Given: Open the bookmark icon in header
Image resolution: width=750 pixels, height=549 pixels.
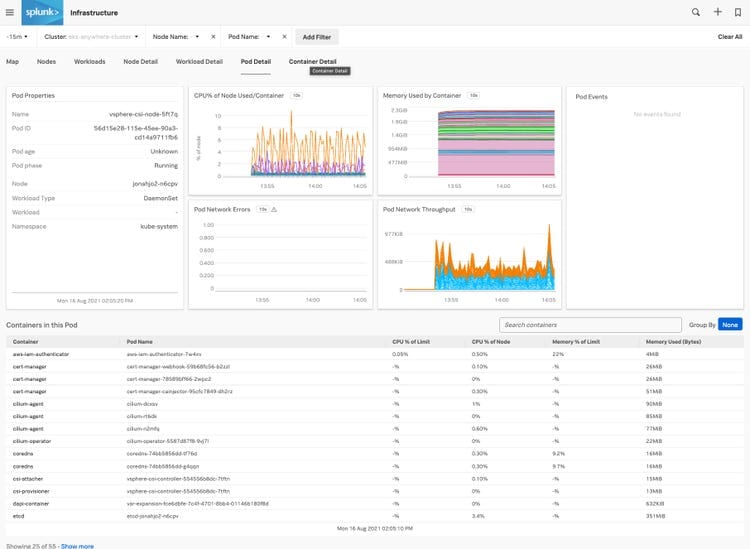Looking at the screenshot, I should 737,12.
